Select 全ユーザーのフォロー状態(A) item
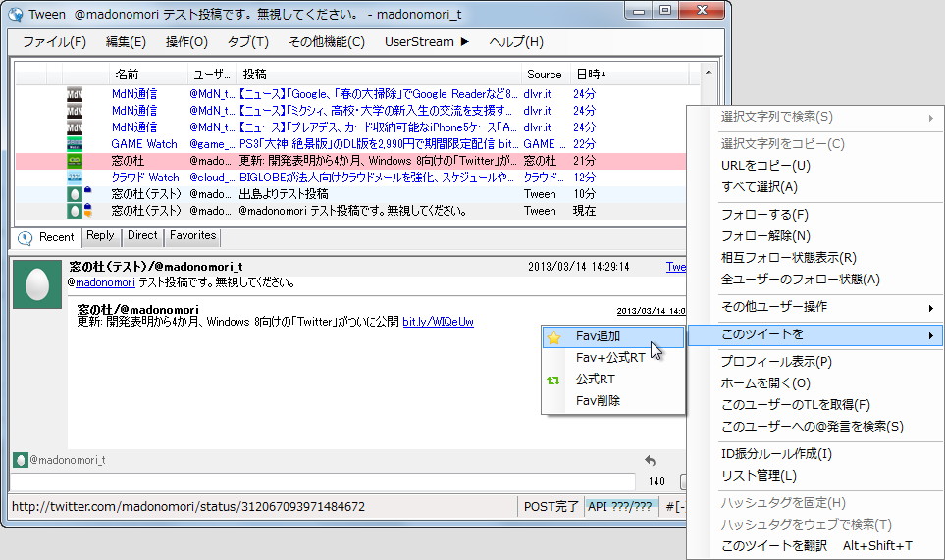The height and width of the screenshot is (560, 945). coord(815,280)
